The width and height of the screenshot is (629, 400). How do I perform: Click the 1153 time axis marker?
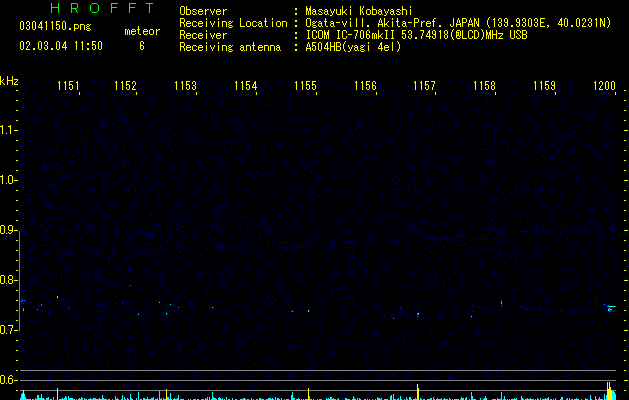tap(185, 86)
